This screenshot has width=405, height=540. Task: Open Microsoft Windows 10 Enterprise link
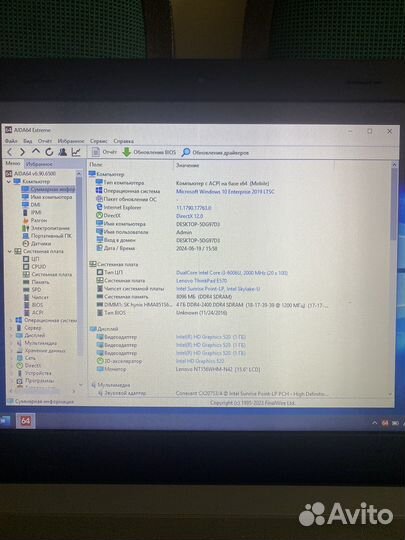(x=225, y=191)
